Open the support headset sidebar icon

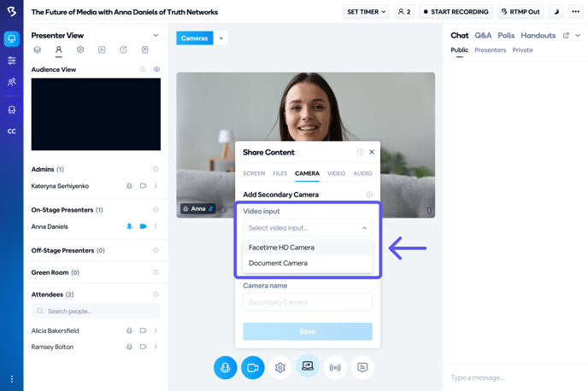click(12, 110)
